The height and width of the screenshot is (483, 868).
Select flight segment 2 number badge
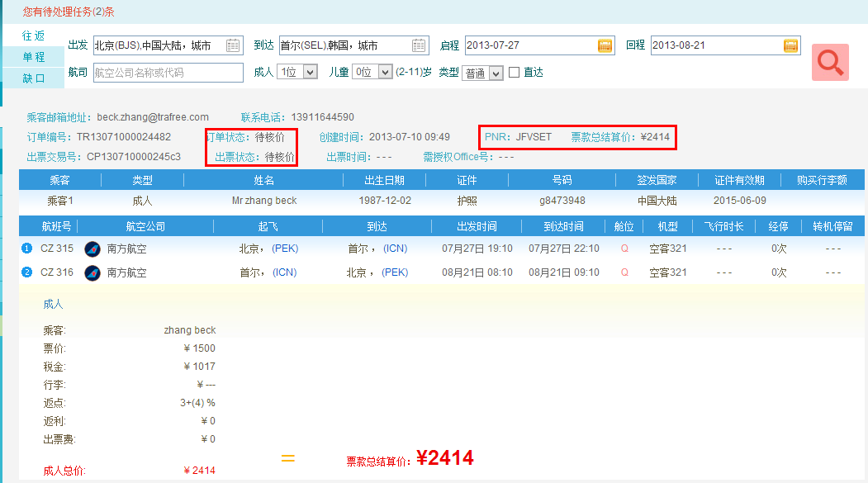(x=26, y=272)
